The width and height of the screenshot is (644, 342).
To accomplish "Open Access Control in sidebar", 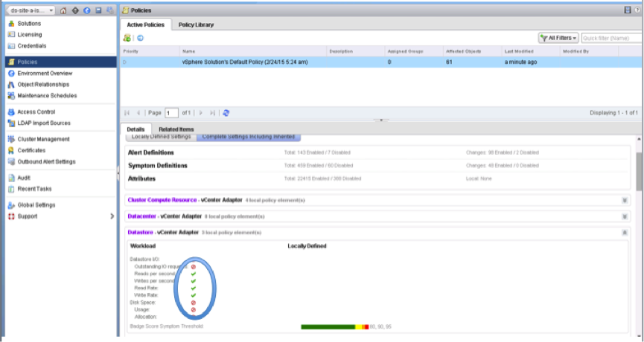I will coord(36,112).
